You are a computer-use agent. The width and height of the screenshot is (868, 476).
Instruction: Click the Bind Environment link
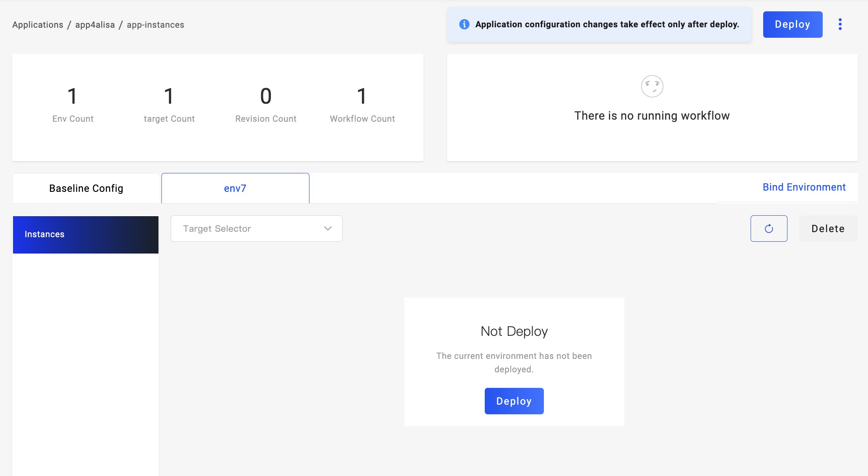pyautogui.click(x=804, y=188)
